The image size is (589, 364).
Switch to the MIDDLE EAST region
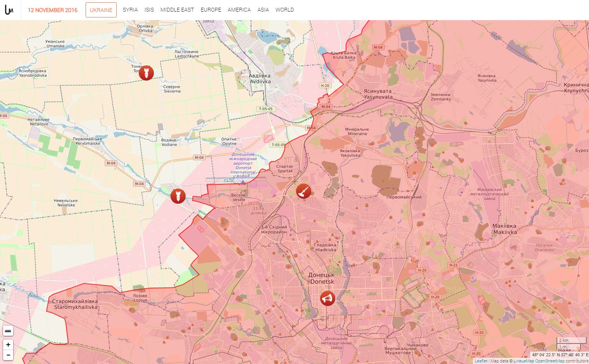pos(177,10)
